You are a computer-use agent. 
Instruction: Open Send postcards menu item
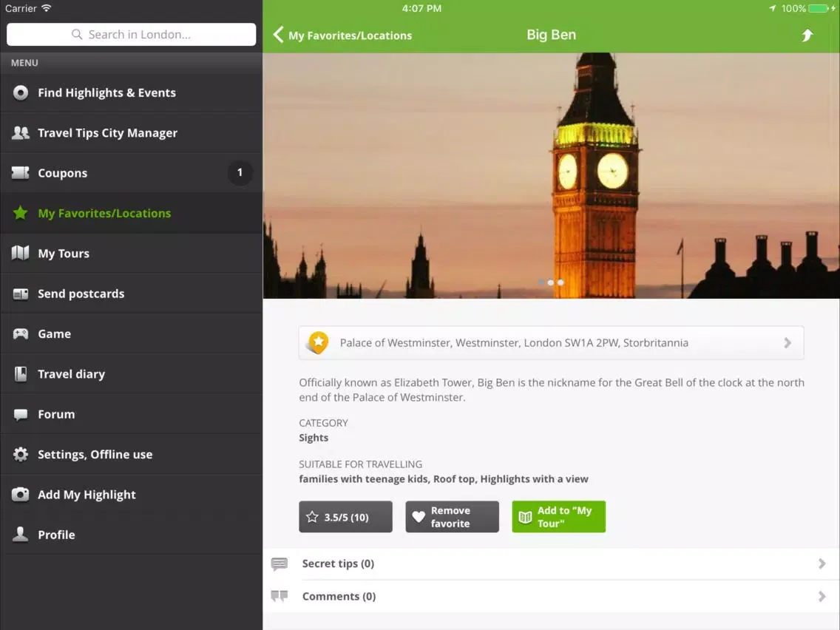coord(132,294)
